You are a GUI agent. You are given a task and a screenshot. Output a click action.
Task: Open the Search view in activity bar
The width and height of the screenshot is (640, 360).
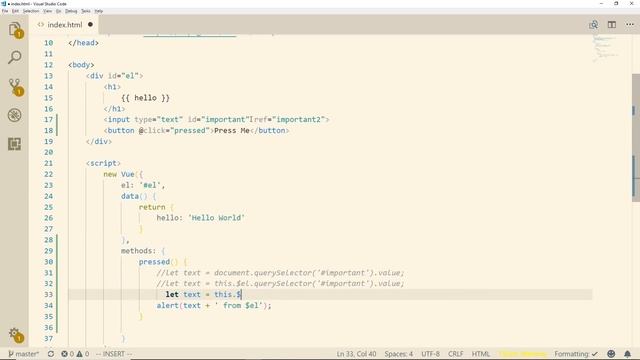[x=15, y=58]
